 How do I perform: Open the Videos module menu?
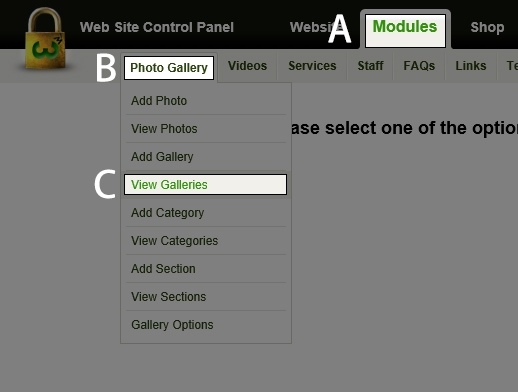coord(247,66)
